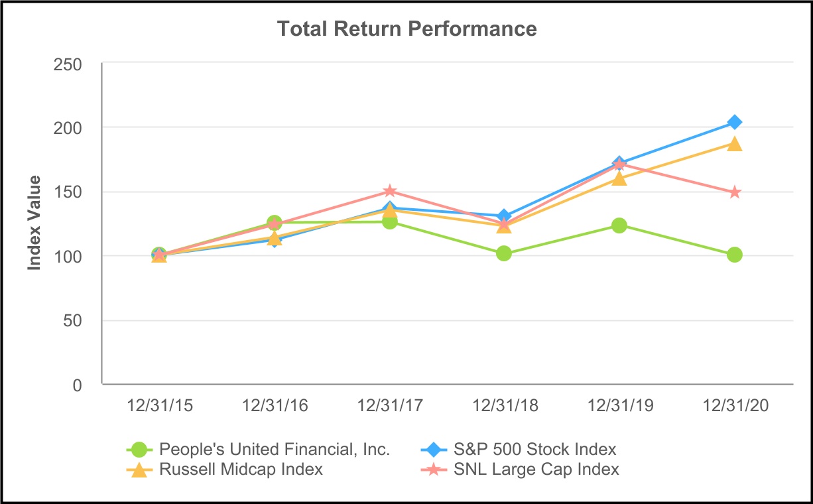Click SNL Large Cap star at 12/31/20
Image resolution: width=813 pixels, height=504 pixels.
(734, 192)
